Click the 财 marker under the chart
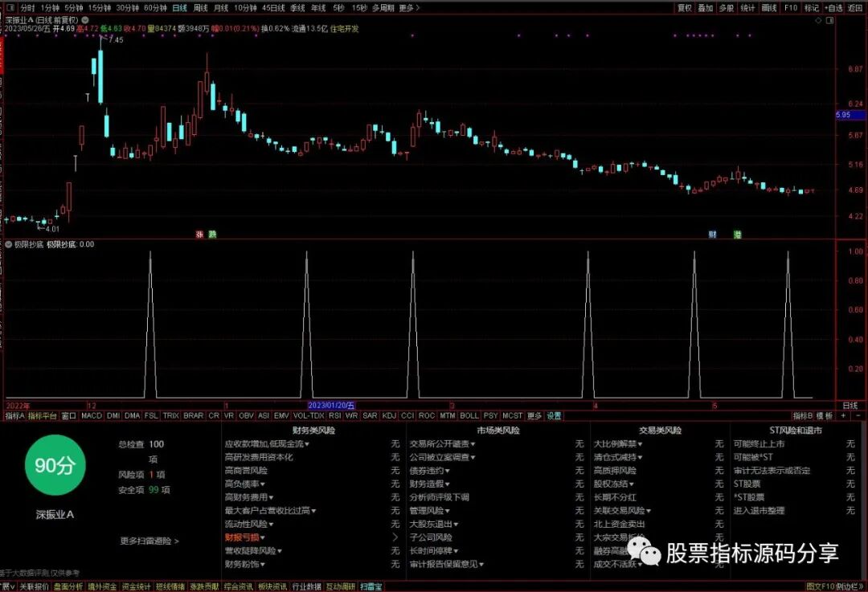The width and height of the screenshot is (868, 592). pos(712,235)
